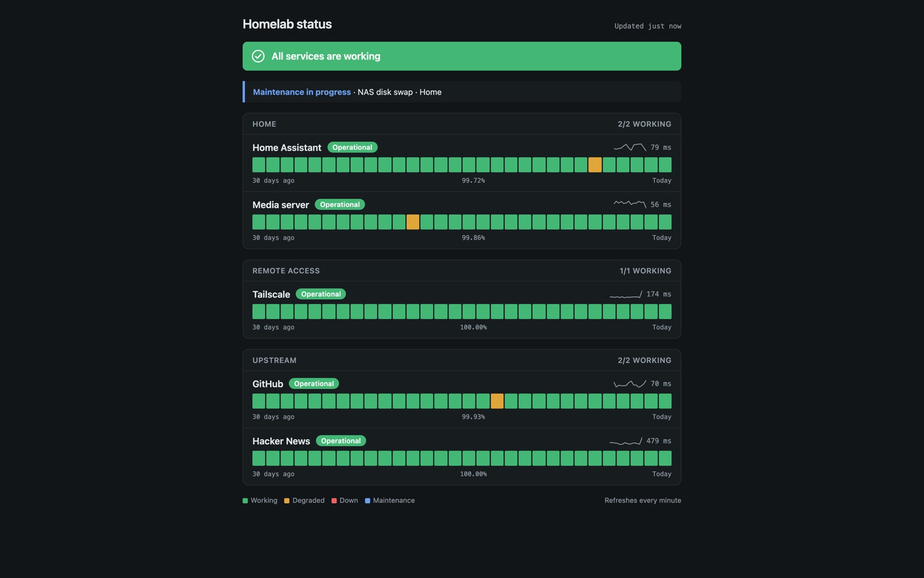Viewport: 924px width, 578px height.
Task: Click the 1/1 WORKING count
Action: (646, 271)
